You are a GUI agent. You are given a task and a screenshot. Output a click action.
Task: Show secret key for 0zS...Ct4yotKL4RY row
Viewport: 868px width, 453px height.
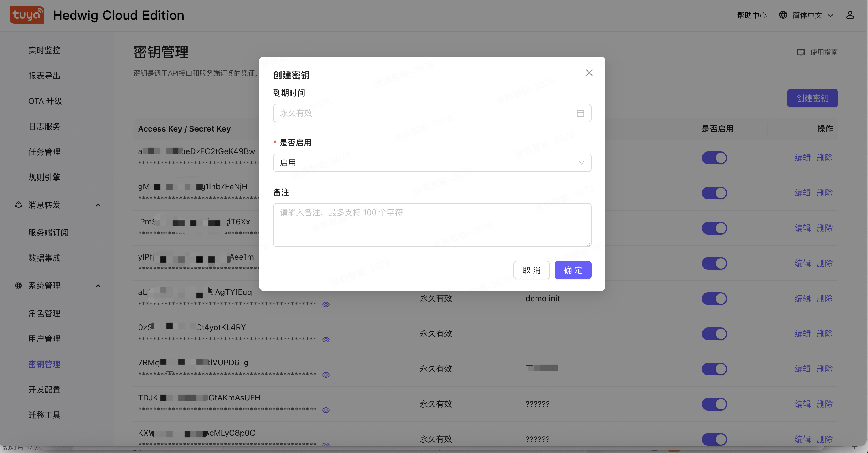point(326,340)
